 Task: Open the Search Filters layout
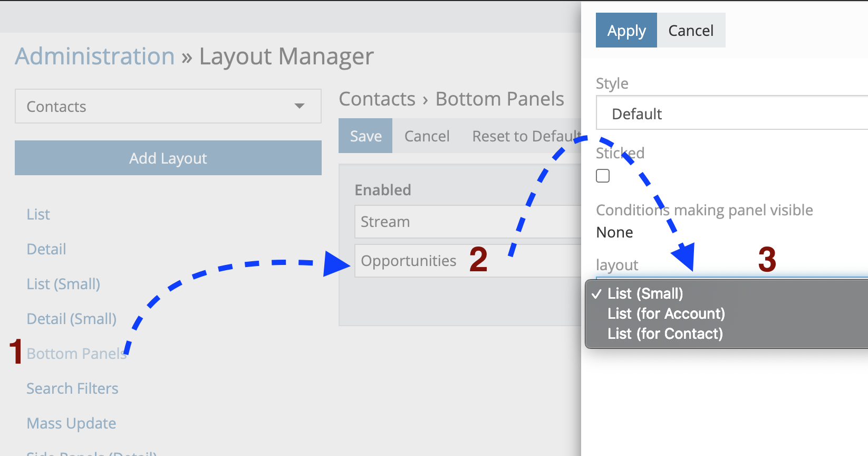[72, 388]
